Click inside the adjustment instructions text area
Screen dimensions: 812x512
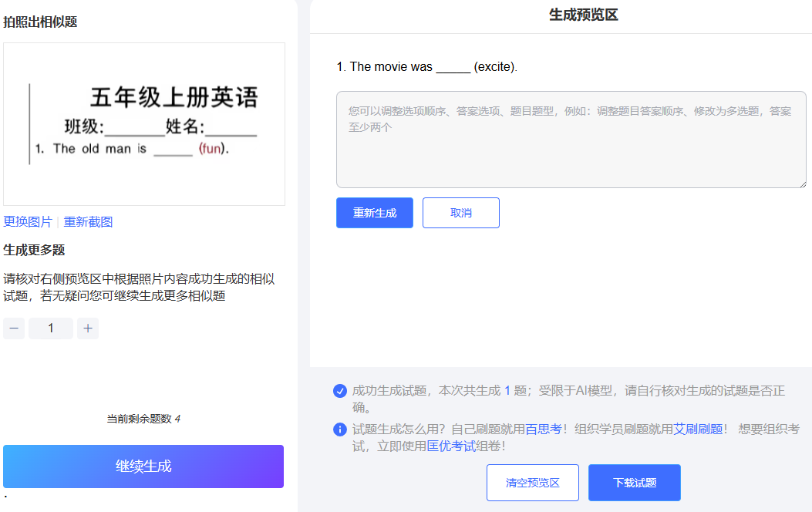tap(571, 139)
